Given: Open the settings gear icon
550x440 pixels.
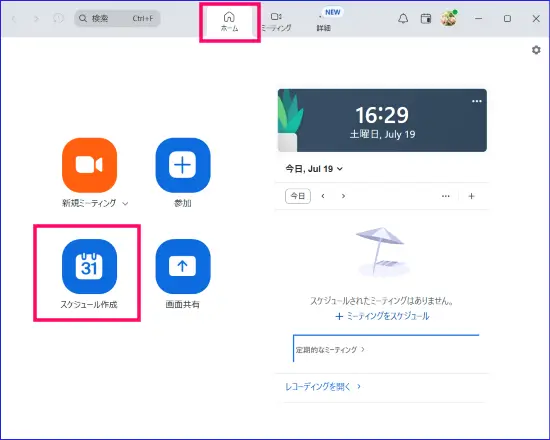Looking at the screenshot, I should pyautogui.click(x=536, y=50).
